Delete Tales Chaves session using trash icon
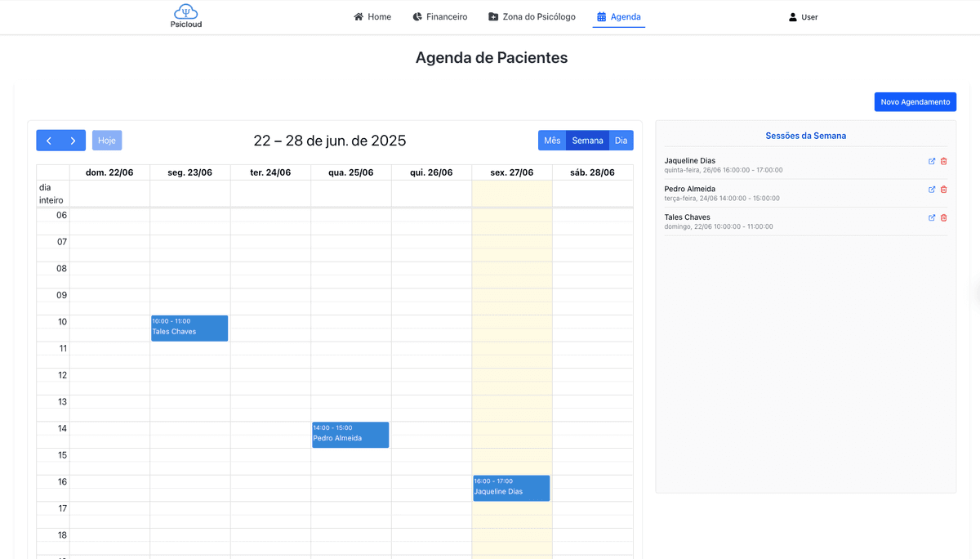The image size is (980, 559). click(944, 217)
